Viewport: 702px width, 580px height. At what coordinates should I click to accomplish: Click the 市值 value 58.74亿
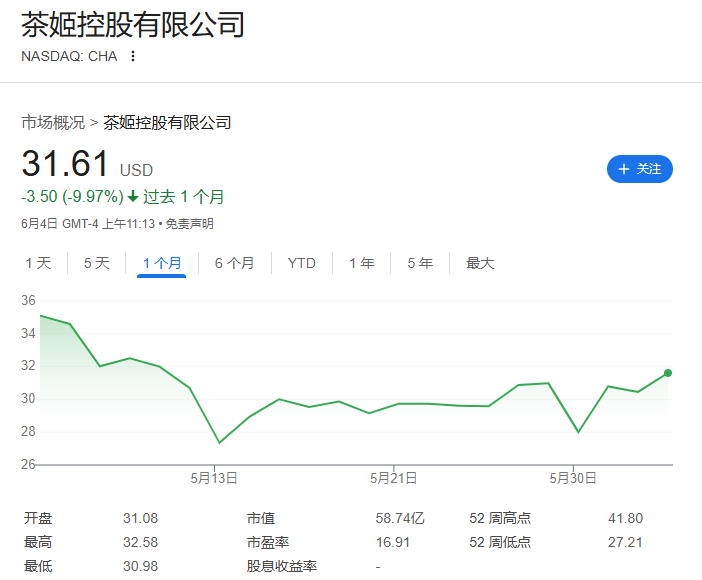pyautogui.click(x=400, y=518)
